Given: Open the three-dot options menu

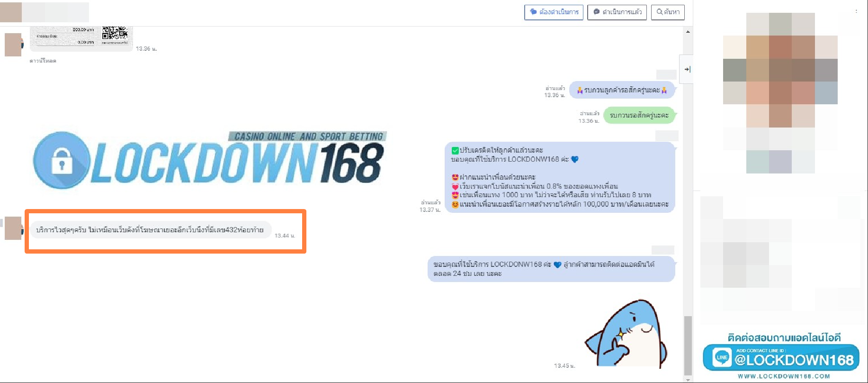Looking at the screenshot, I should [856, 11].
